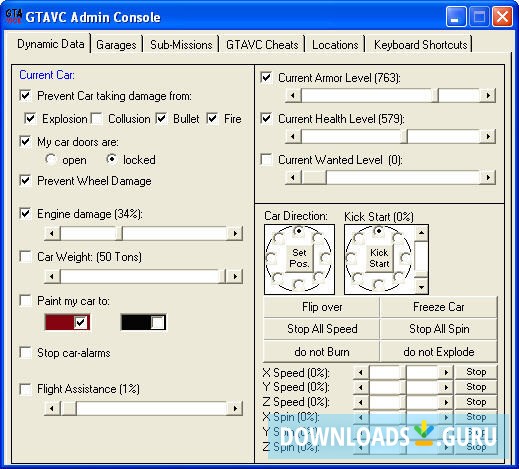Select north direction in Car Direction dial
519x469 pixels.
click(x=299, y=231)
